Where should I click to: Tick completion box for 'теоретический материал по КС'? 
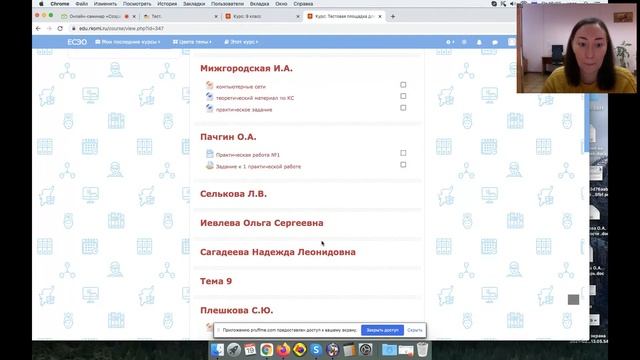(x=403, y=96)
